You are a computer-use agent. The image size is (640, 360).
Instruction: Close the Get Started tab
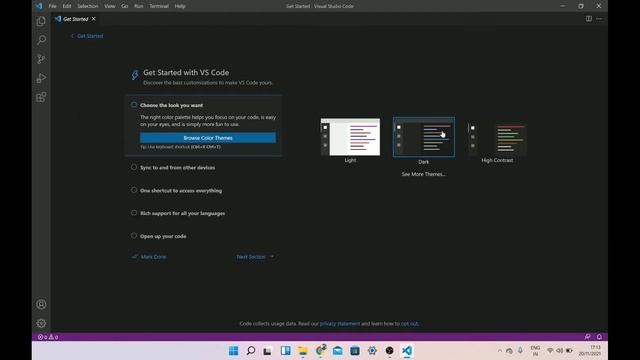pos(93,19)
